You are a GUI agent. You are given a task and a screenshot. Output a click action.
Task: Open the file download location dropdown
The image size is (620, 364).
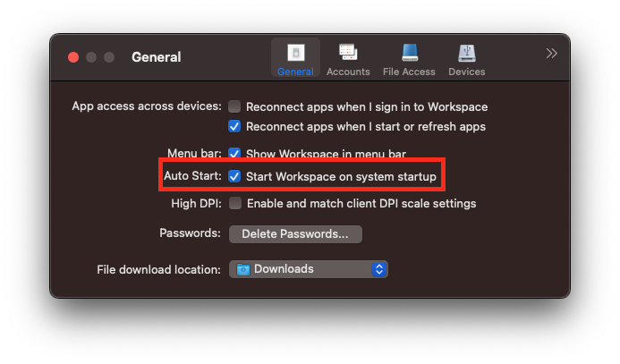pos(308,269)
